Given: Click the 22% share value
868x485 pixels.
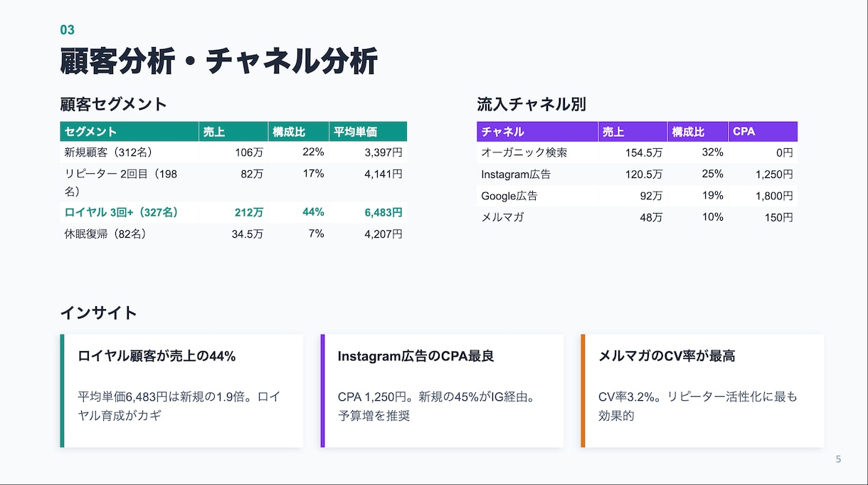Looking at the screenshot, I should 313,152.
